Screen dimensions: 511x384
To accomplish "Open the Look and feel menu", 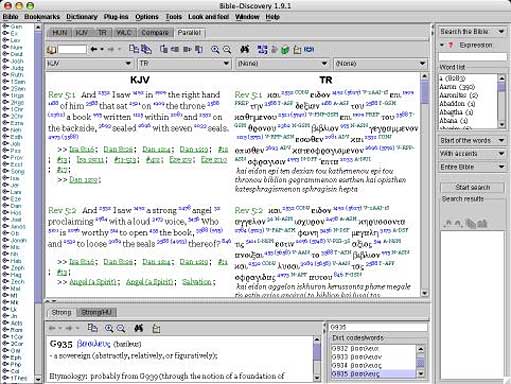I will point(208,17).
